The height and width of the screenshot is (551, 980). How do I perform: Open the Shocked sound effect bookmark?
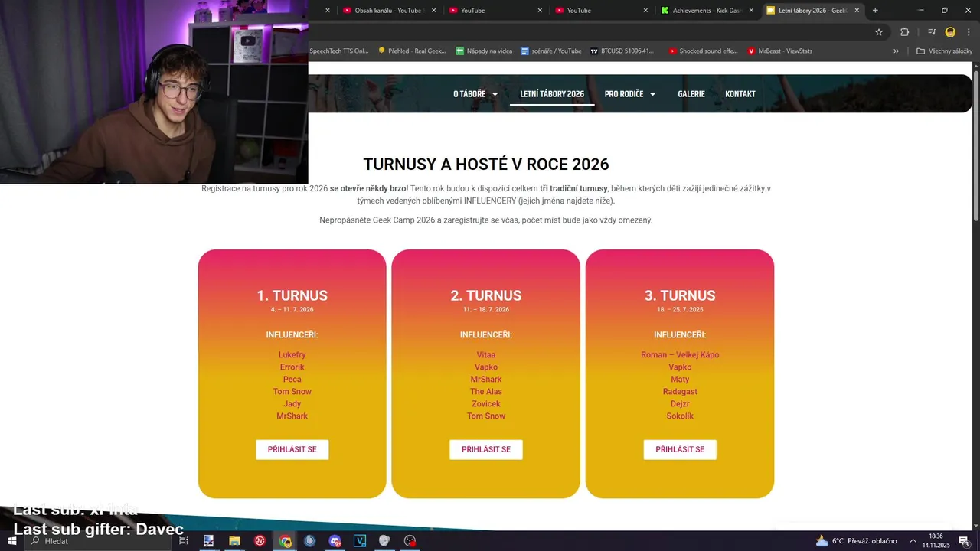coord(703,51)
